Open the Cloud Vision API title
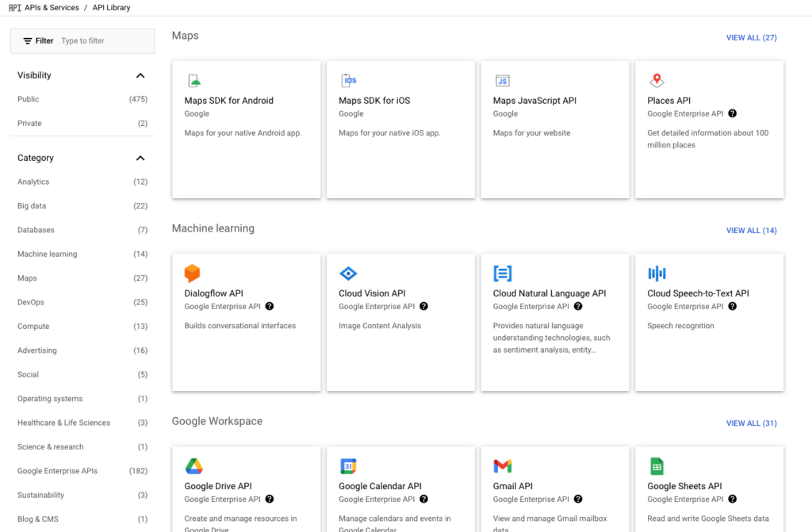812x532 pixels. coord(372,293)
